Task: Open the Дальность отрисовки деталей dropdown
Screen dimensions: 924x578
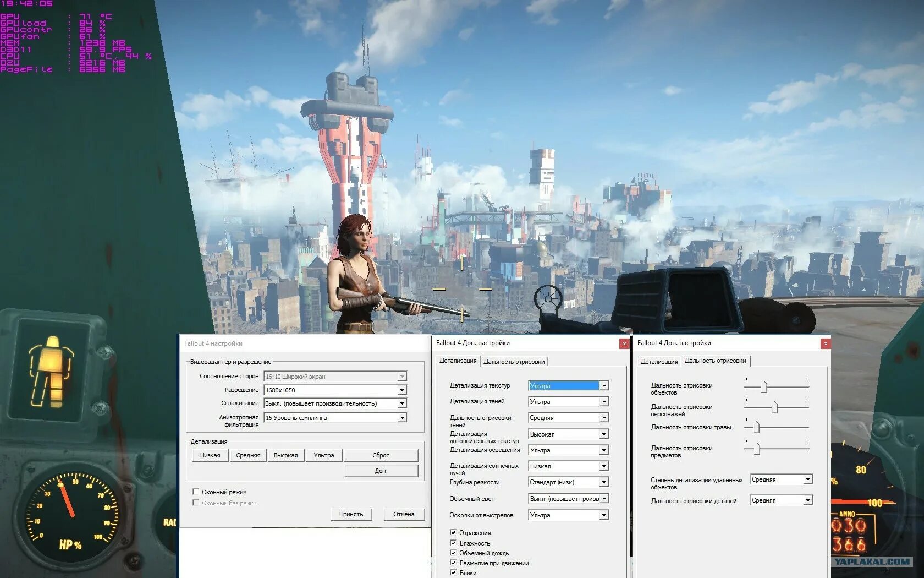Action: (782, 500)
